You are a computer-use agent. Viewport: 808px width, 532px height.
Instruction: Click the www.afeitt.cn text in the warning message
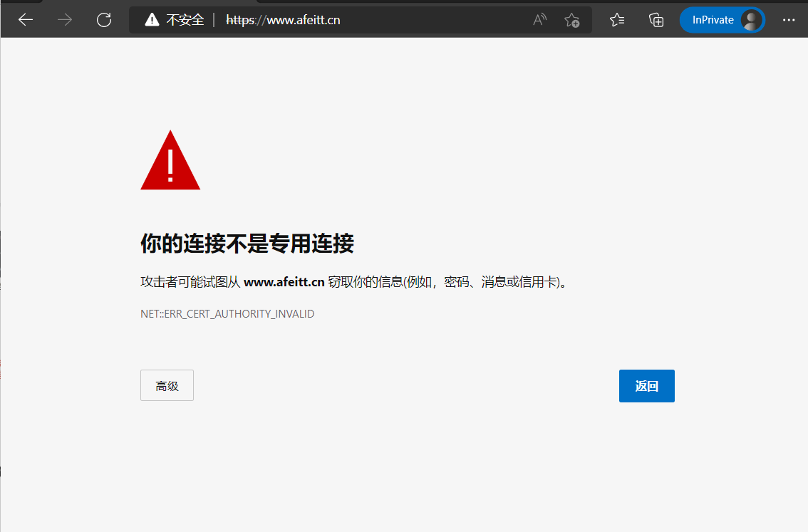pyautogui.click(x=285, y=282)
